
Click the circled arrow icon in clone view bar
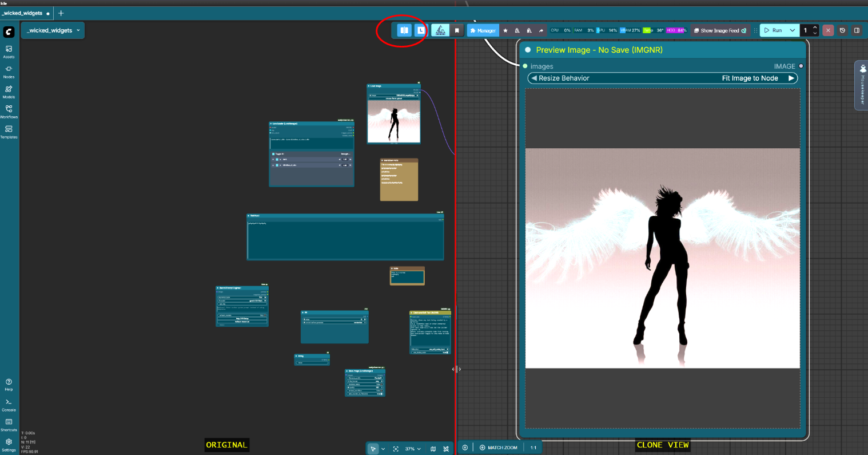coord(465,448)
